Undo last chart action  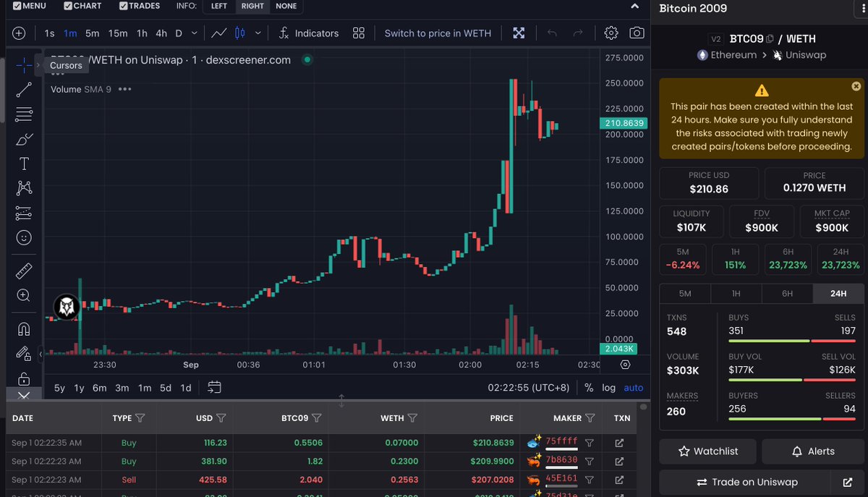click(552, 33)
